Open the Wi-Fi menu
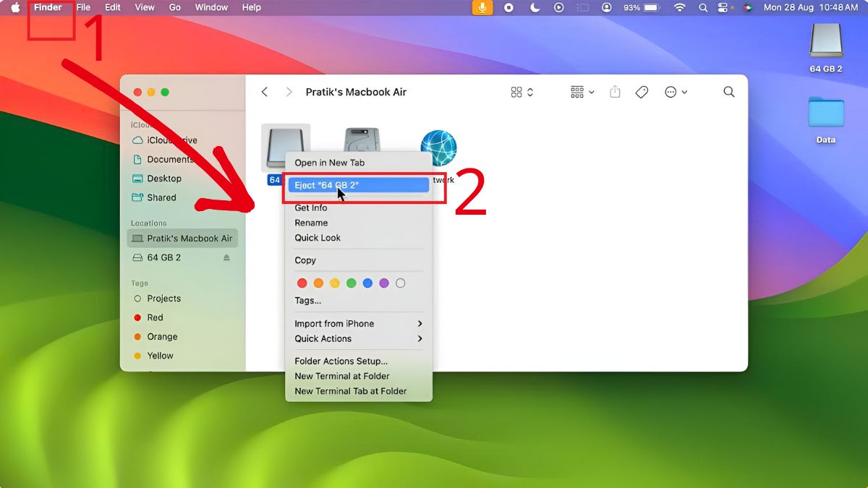 click(679, 7)
